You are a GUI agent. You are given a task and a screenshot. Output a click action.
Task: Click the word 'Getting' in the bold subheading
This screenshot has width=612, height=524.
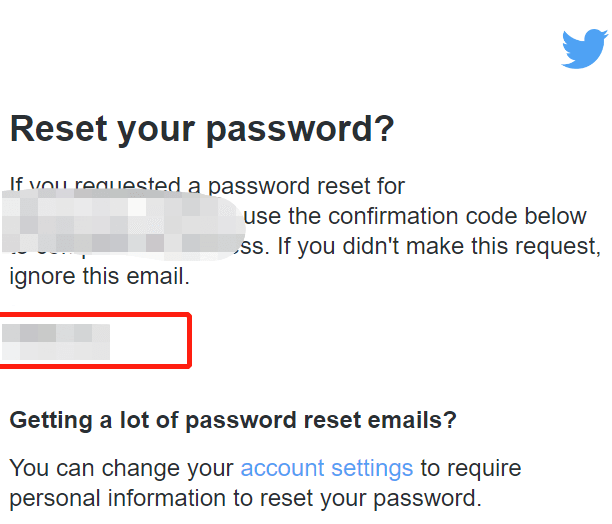[x=51, y=421]
